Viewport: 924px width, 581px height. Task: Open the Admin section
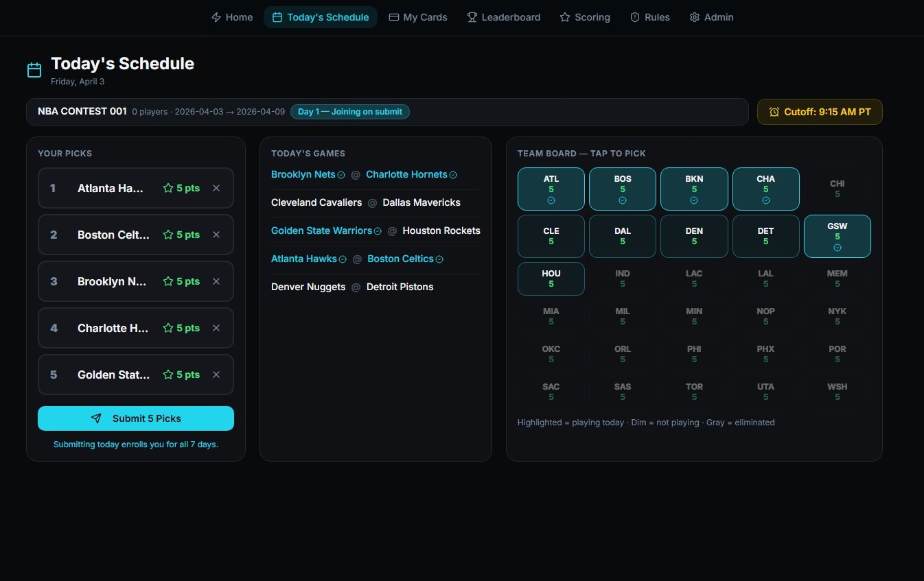711,17
